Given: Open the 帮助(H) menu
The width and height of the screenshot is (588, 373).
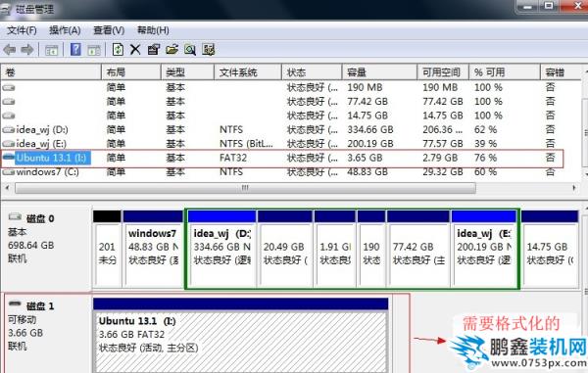Looking at the screenshot, I should pos(153,30).
